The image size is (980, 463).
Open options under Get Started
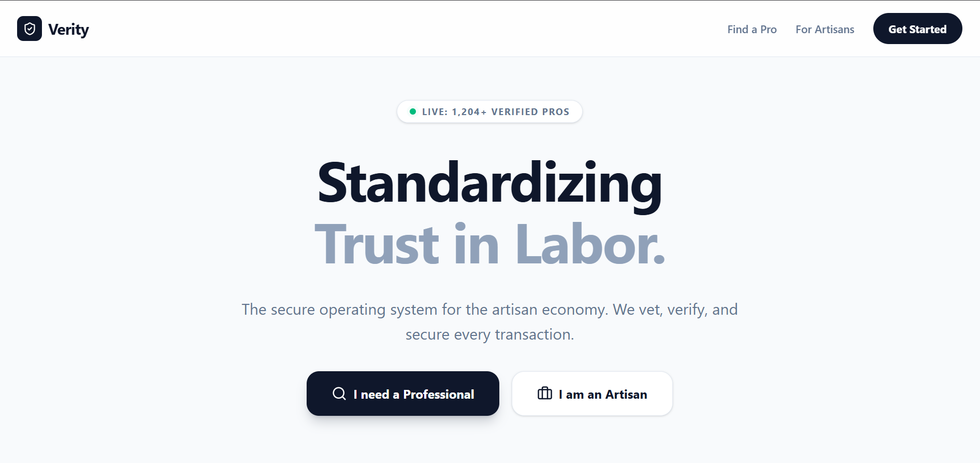click(917, 29)
